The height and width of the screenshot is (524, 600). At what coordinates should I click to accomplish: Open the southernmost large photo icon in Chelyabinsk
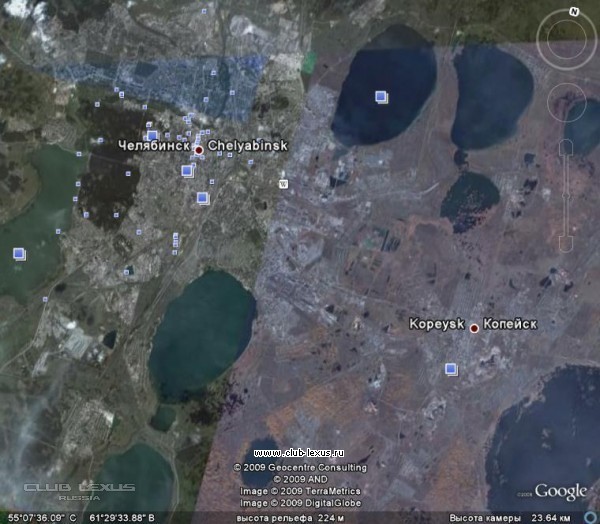[202, 198]
